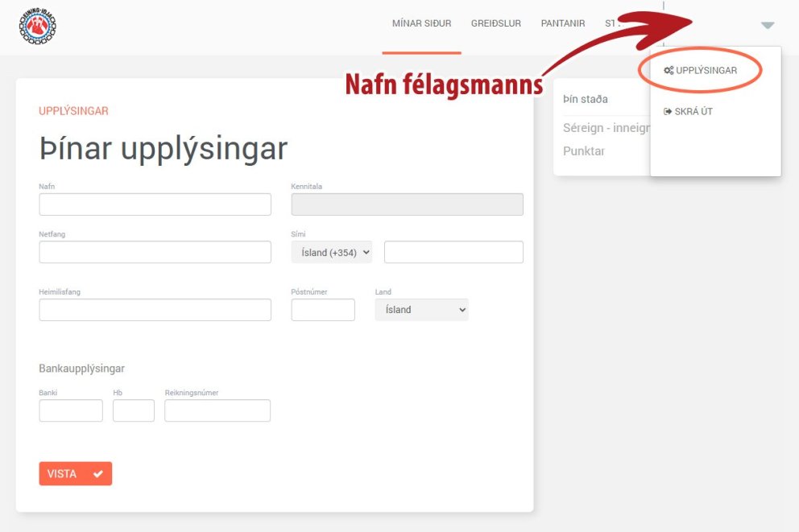Screen dimensions: 799x532
Task: Click the checkmark icon on Vista button
Action: tap(97, 474)
